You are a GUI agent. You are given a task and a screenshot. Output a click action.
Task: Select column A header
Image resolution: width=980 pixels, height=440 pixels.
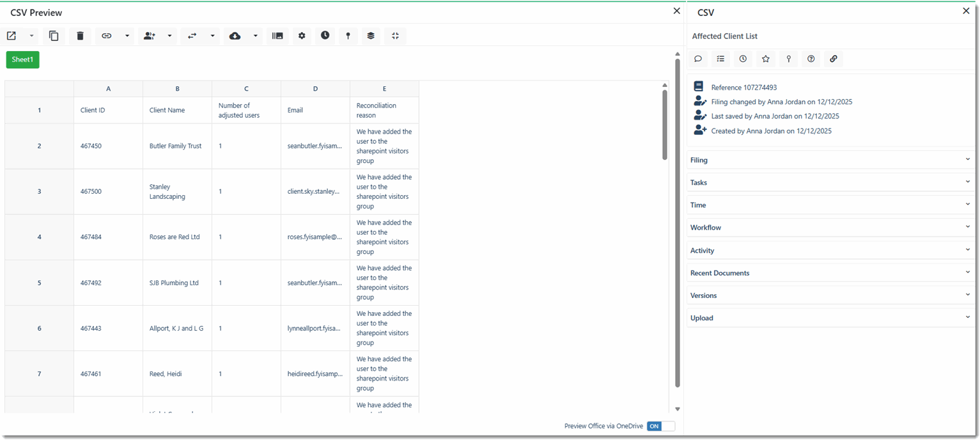108,89
